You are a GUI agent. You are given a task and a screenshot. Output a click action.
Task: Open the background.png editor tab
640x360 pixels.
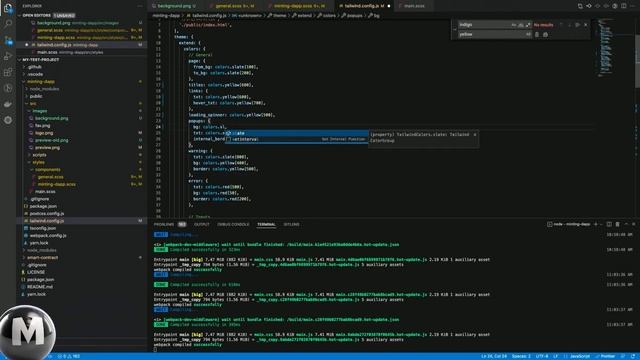pos(174,6)
